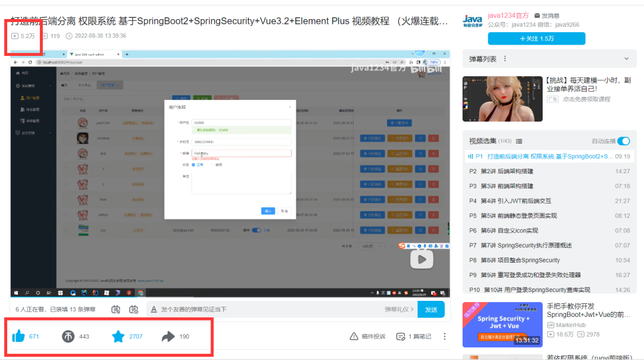Open ad title 每天建模一小时

pos(589,84)
